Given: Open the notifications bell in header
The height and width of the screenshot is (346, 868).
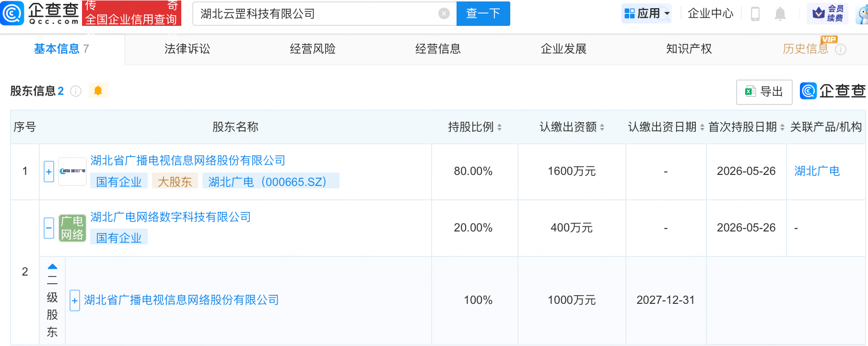Looking at the screenshot, I should pyautogui.click(x=780, y=14).
